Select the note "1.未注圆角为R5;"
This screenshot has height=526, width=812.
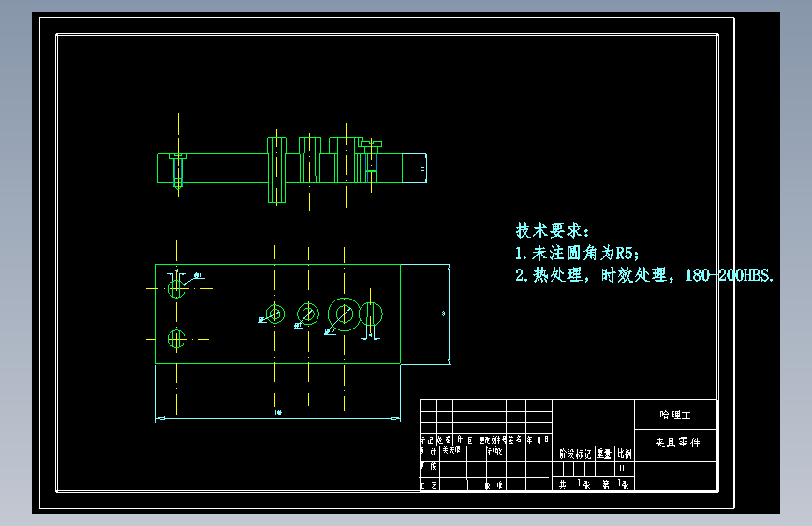(x=577, y=253)
